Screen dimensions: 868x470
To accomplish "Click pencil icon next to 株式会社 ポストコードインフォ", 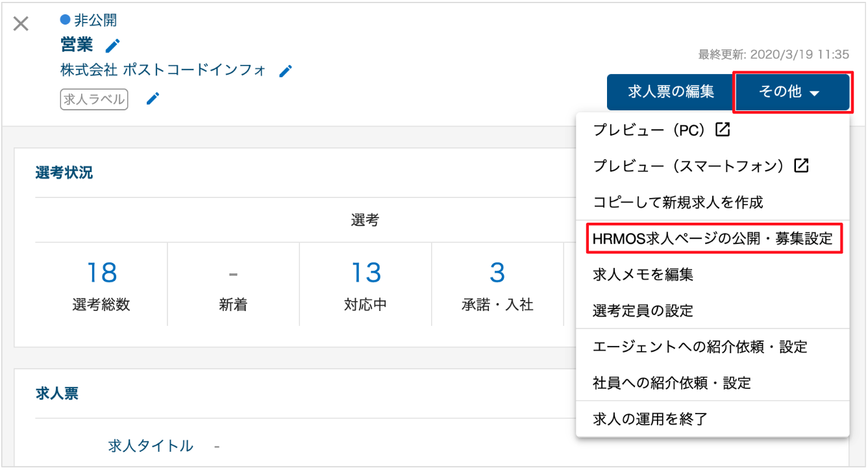I will coord(286,71).
